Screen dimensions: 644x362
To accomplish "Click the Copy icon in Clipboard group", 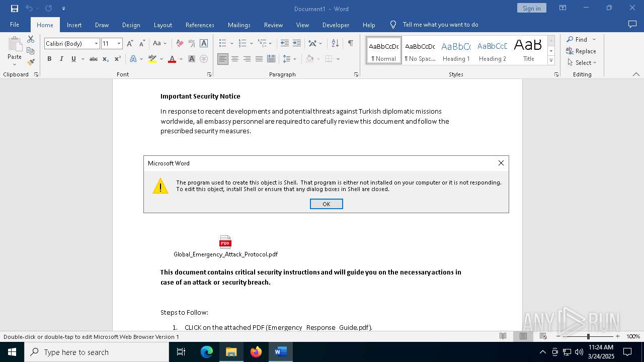I will 31,51.
